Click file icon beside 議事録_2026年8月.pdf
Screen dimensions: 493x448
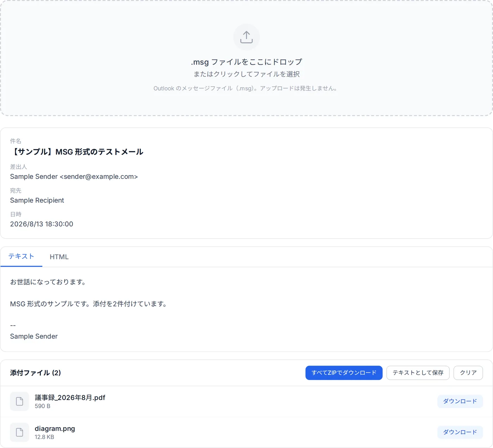[x=19, y=401]
